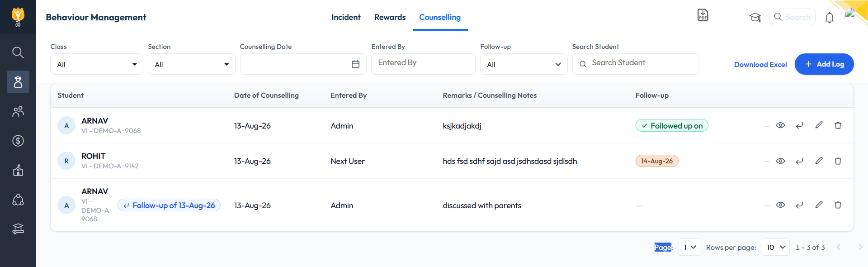Click the Add Log button
Image resolution: width=868 pixels, height=267 pixels.
[824, 64]
